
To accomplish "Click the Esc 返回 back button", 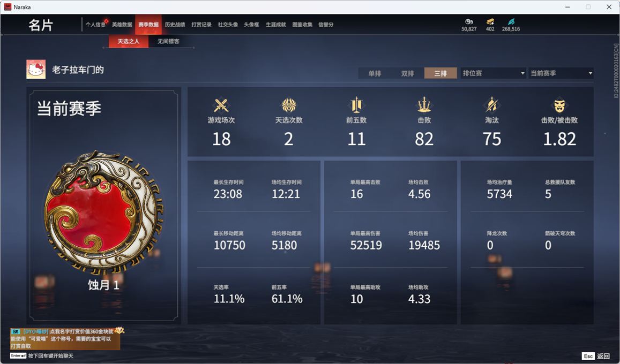I will coord(596,356).
